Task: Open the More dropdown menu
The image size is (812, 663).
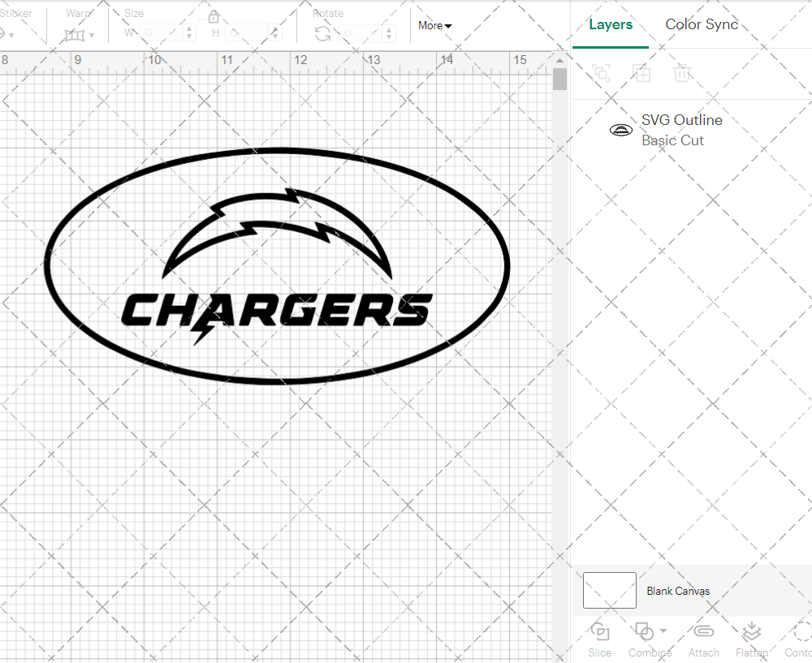Action: tap(434, 25)
